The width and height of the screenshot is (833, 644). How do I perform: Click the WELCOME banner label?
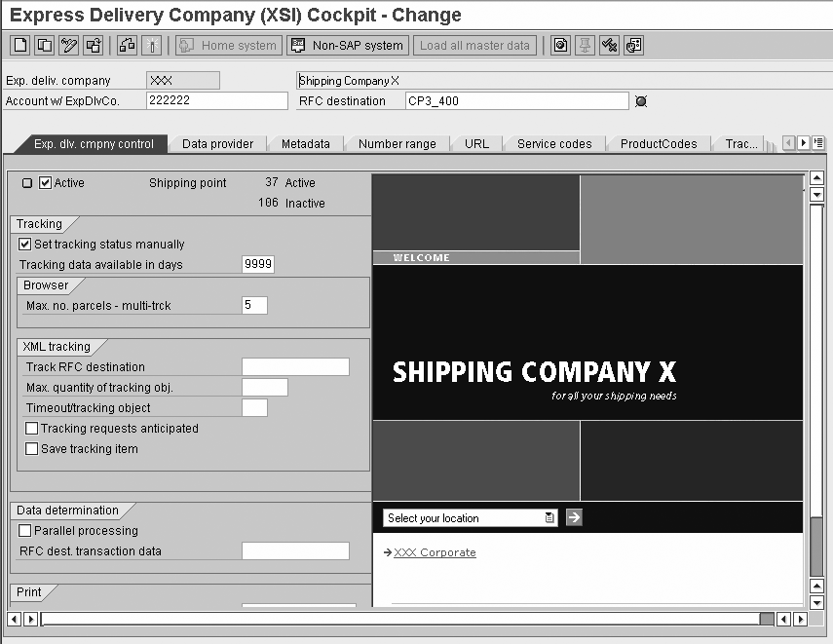click(x=421, y=258)
